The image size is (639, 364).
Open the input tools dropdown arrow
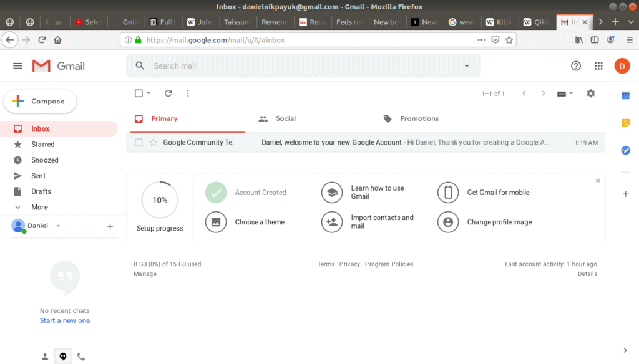[x=571, y=93]
